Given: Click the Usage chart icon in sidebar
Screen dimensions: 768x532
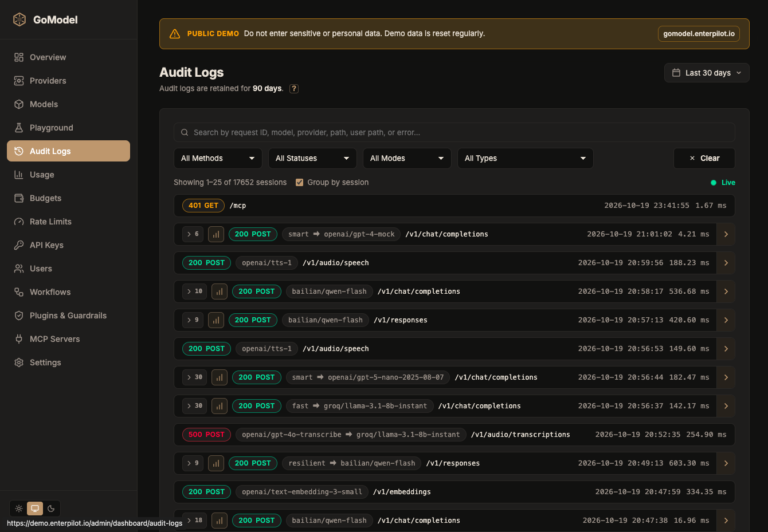Looking at the screenshot, I should pos(19,175).
